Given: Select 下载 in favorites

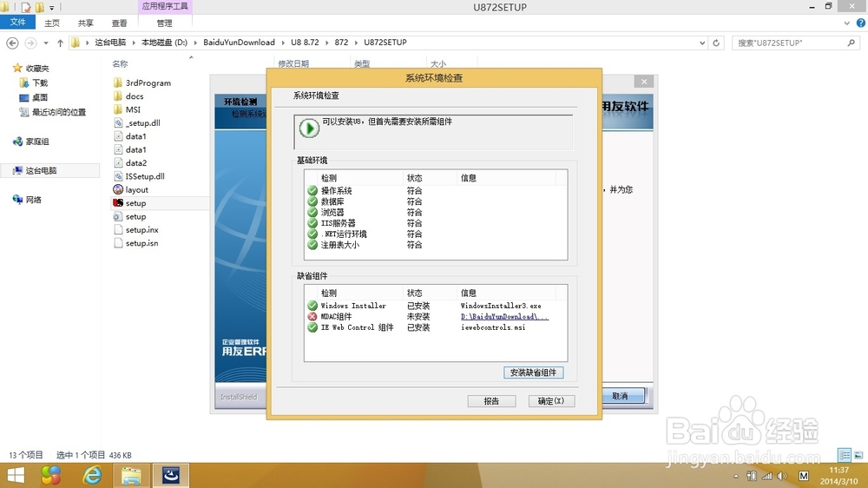Looking at the screenshot, I should pyautogui.click(x=40, y=82).
